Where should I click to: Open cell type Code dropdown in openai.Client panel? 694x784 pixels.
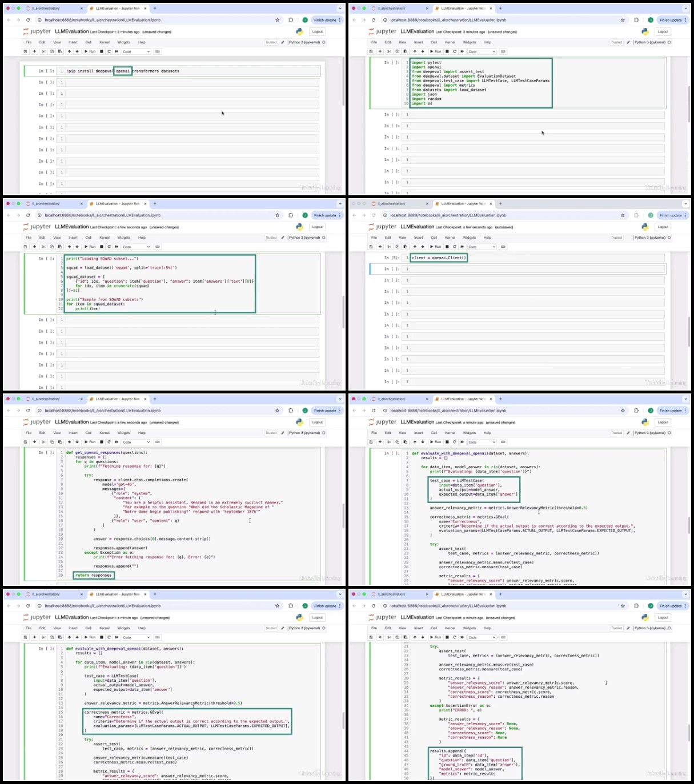click(482, 247)
